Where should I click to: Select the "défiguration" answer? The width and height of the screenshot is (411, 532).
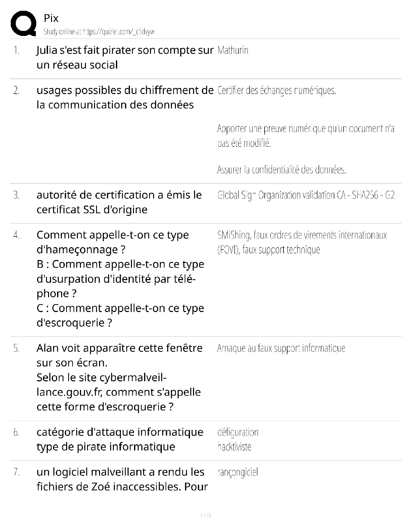[238, 432]
